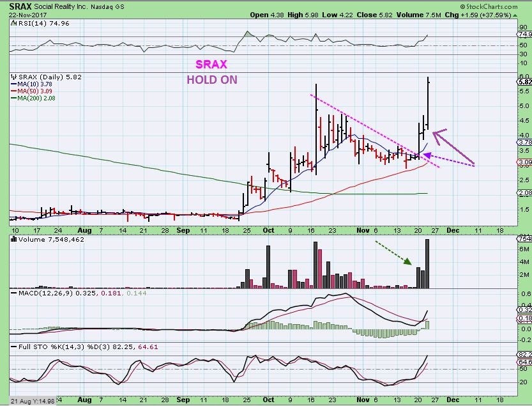The height and width of the screenshot is (406, 532).
Task: Click the RSI panel chart icon
Action: point(13,23)
